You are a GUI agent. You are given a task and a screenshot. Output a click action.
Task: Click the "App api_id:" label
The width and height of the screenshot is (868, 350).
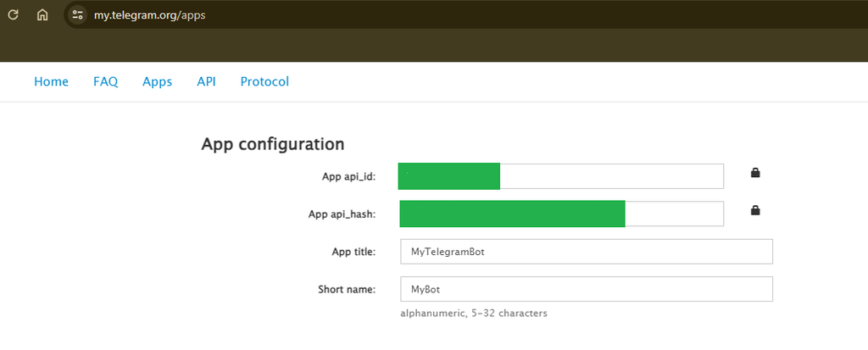tap(348, 177)
